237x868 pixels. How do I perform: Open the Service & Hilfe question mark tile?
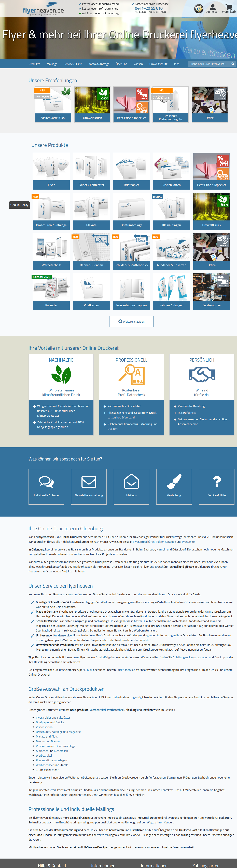[x=216, y=486]
